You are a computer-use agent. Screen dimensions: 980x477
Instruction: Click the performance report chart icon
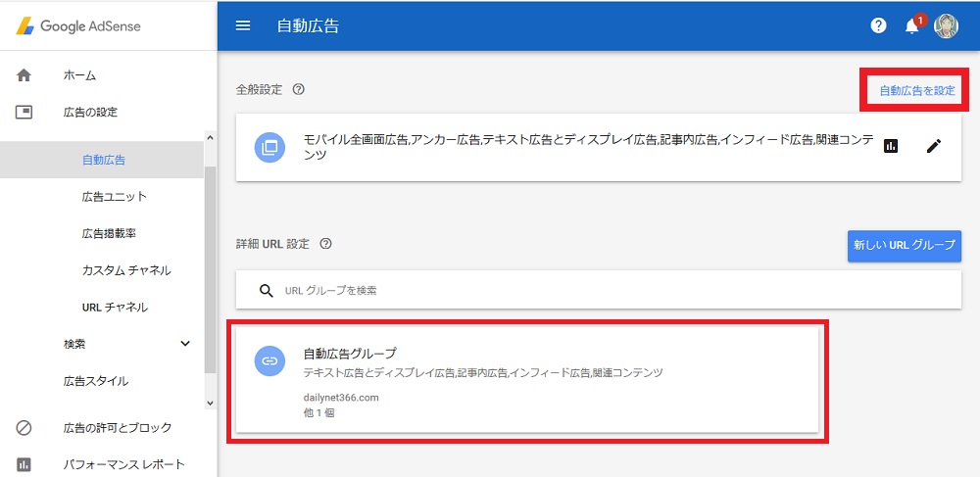pos(24,464)
